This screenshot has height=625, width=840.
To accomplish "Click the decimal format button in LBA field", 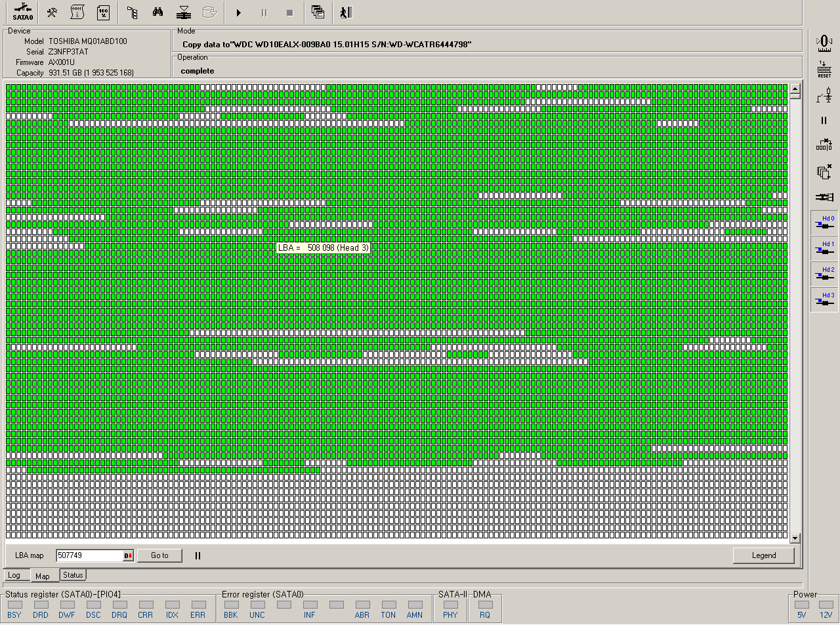I will (x=128, y=556).
